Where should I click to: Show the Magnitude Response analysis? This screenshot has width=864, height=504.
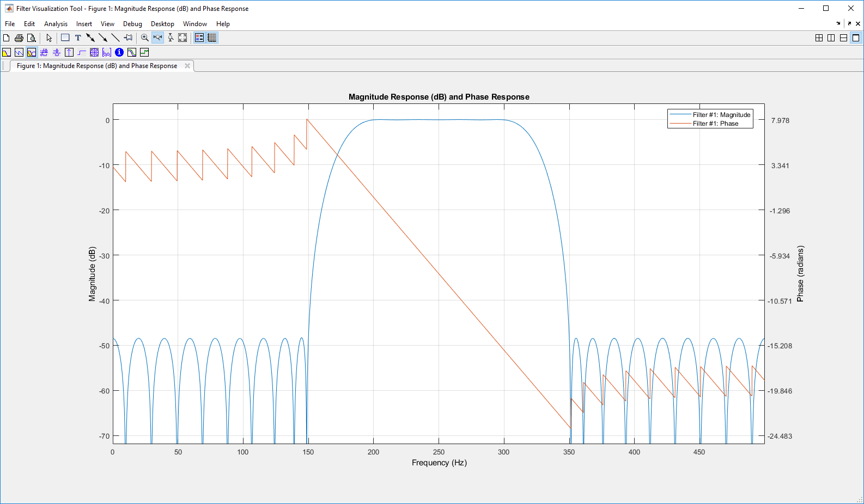pos(7,52)
